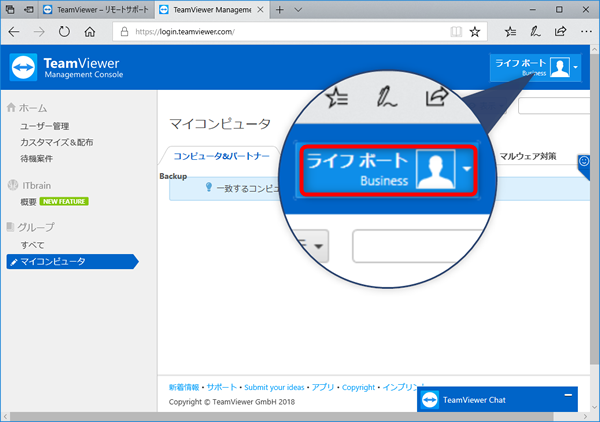Minimize the TeamViewer Chat panel
Image resolution: width=600 pixels, height=422 pixels.
(x=568, y=395)
